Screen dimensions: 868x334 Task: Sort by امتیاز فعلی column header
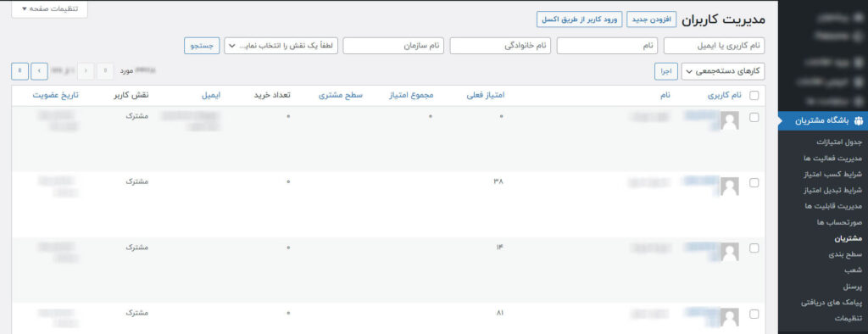(x=486, y=95)
